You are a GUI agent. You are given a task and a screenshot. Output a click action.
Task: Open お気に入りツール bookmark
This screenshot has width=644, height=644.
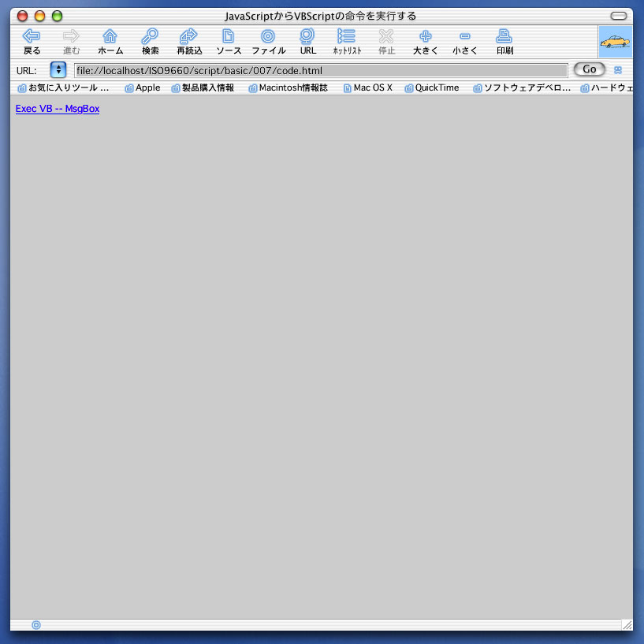point(64,88)
